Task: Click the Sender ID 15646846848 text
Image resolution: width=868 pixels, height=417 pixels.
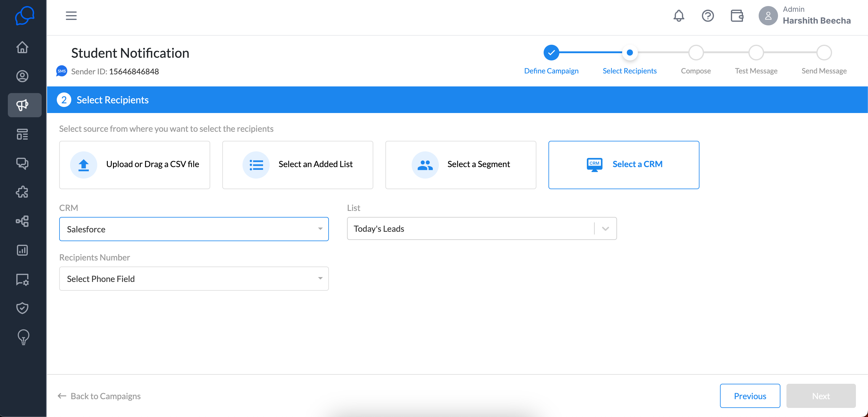Action: (115, 72)
